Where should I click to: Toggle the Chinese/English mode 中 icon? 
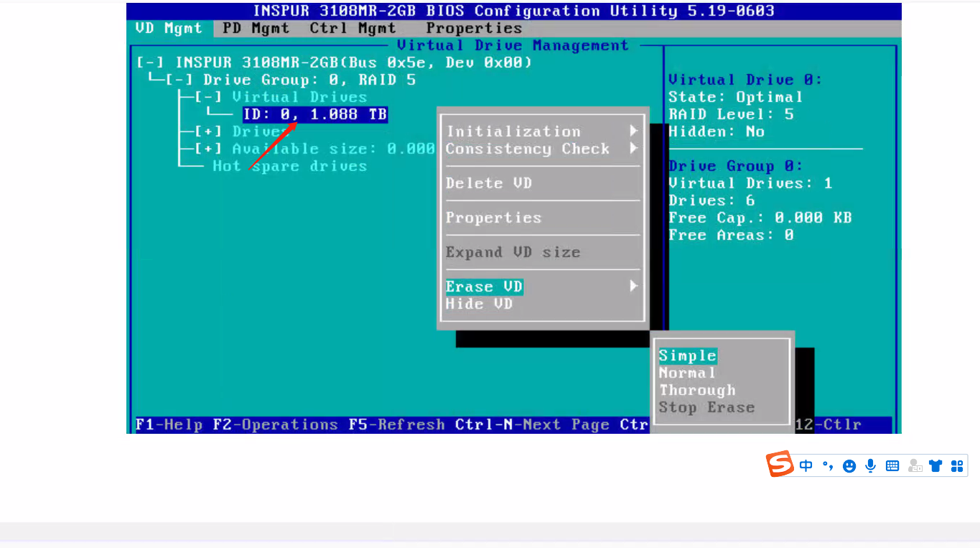806,465
